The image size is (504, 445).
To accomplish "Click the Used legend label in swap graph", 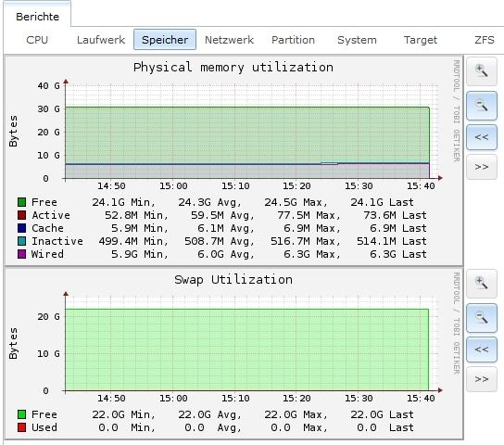I will pyautogui.click(x=44, y=427).
